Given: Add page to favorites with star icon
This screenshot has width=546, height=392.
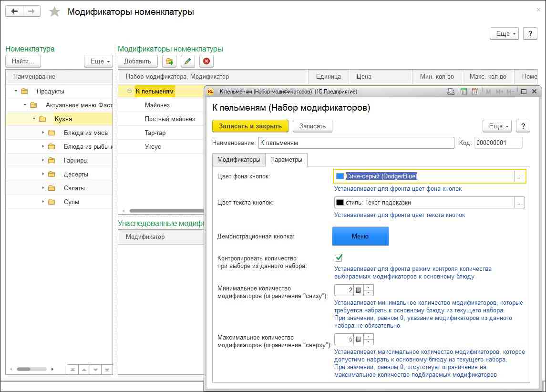Looking at the screenshot, I should point(55,12).
